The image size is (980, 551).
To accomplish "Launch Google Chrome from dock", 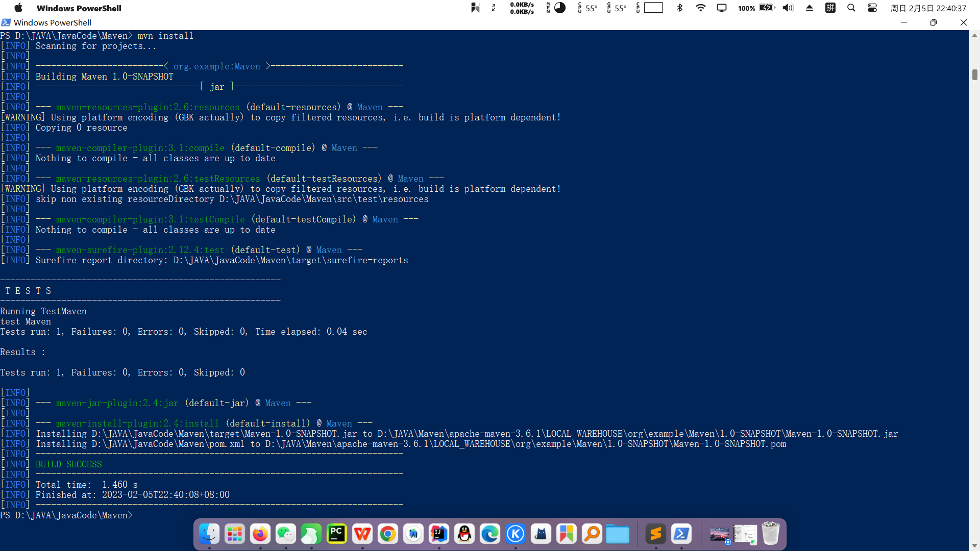I will click(x=388, y=534).
